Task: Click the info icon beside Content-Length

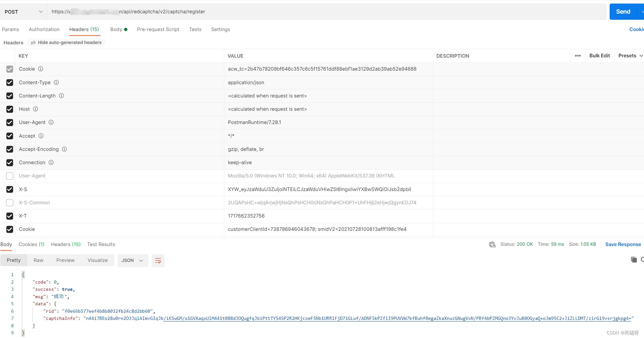Action: [62, 96]
